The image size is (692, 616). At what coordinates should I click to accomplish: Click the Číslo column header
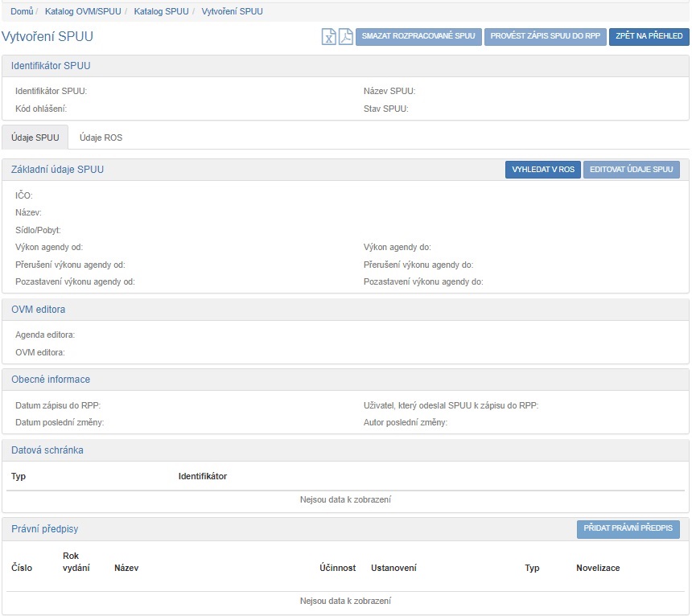22,568
